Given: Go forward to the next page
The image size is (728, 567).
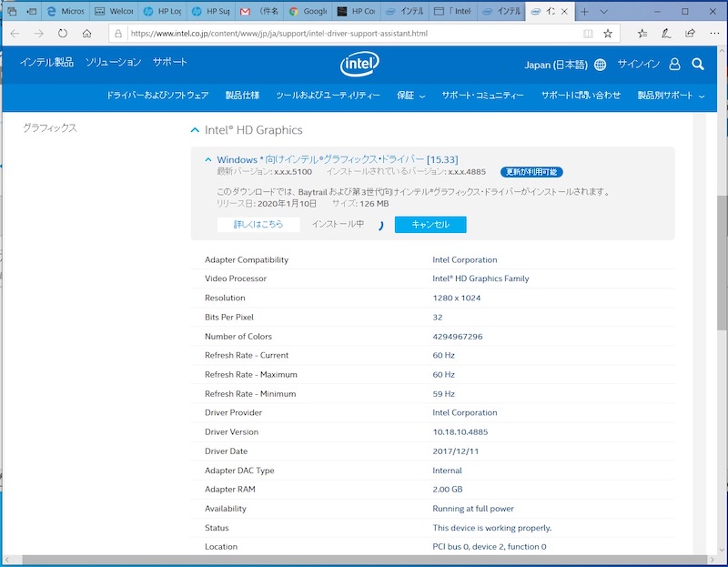Looking at the screenshot, I should click(x=38, y=34).
